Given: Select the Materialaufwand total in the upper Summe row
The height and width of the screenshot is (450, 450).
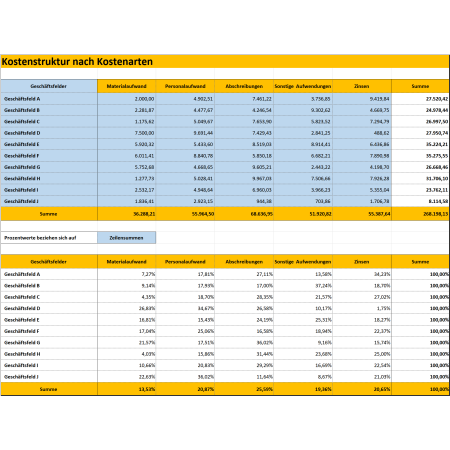Looking at the screenshot, I should (126, 214).
